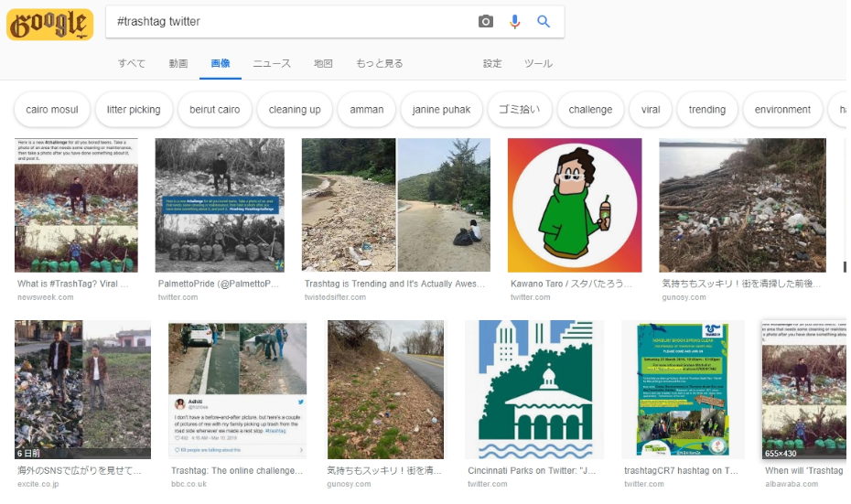Filter by the 'janine puhak' chip
The width and height of the screenshot is (851, 504).
click(x=441, y=110)
